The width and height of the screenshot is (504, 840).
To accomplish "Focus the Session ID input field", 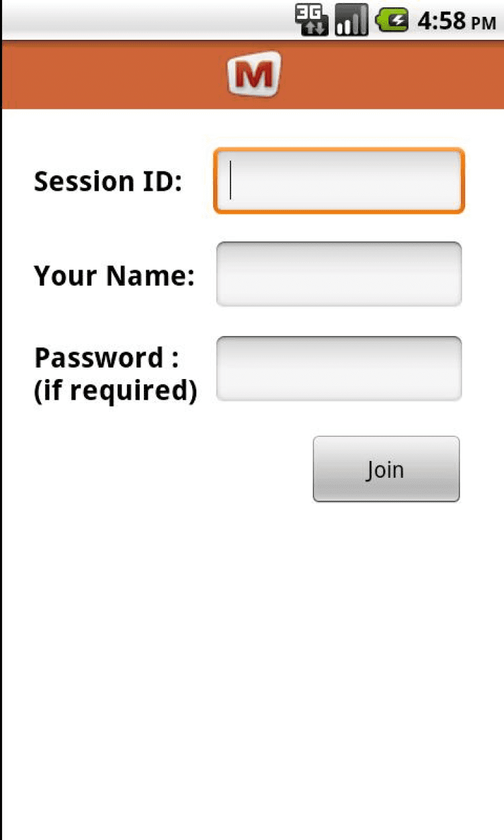I will click(339, 181).
